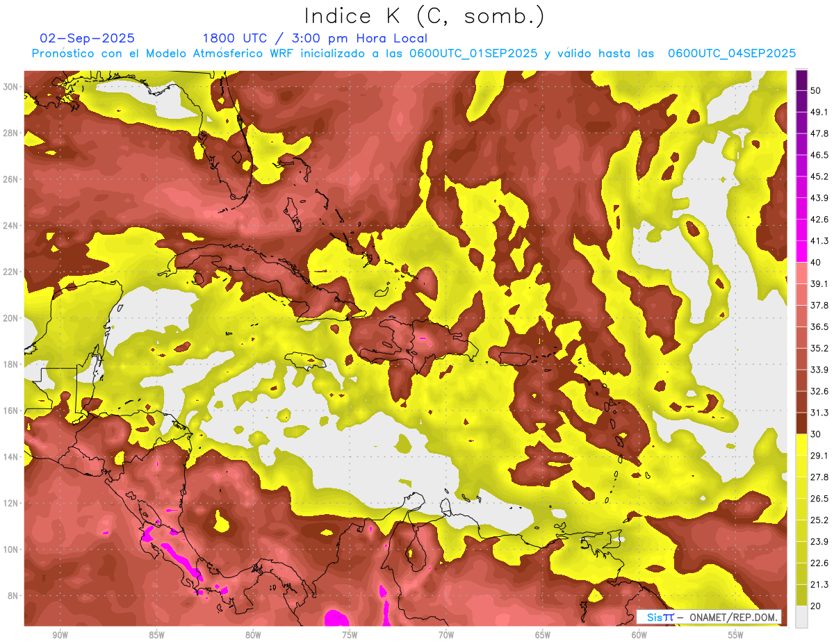Pick the '39.1' colorbar value
Screen dimensions: 834x644
[820, 283]
